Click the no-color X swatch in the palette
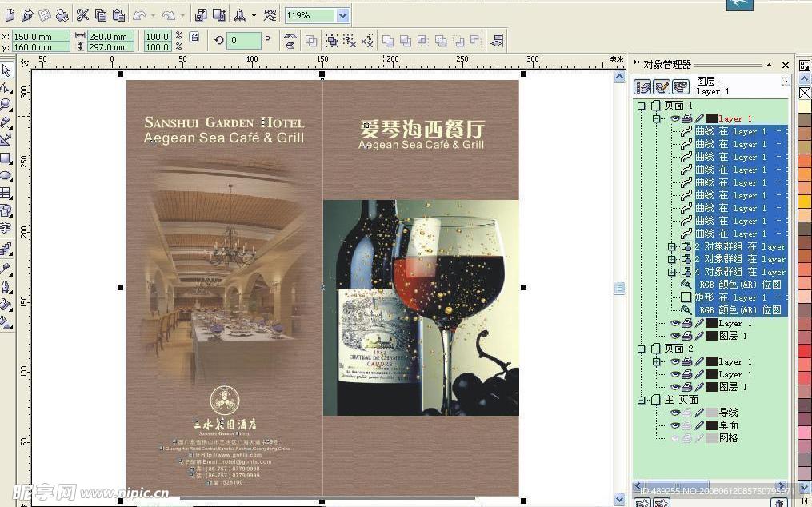The height and width of the screenshot is (507, 812). (x=805, y=93)
